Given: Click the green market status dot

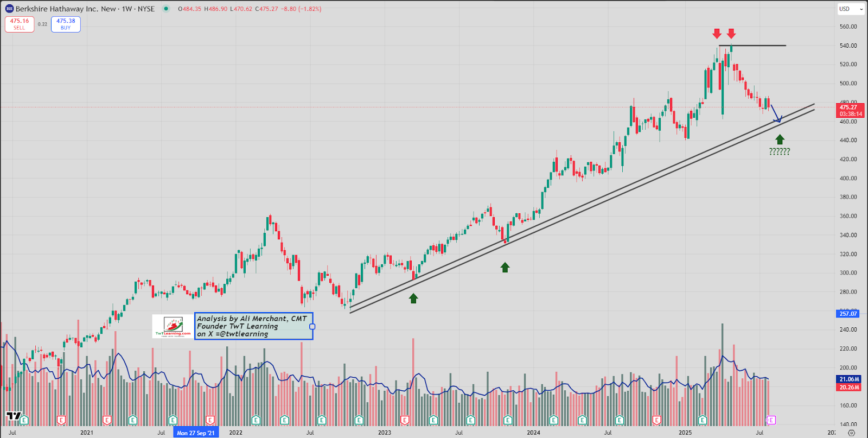Looking at the screenshot, I should (166, 9).
